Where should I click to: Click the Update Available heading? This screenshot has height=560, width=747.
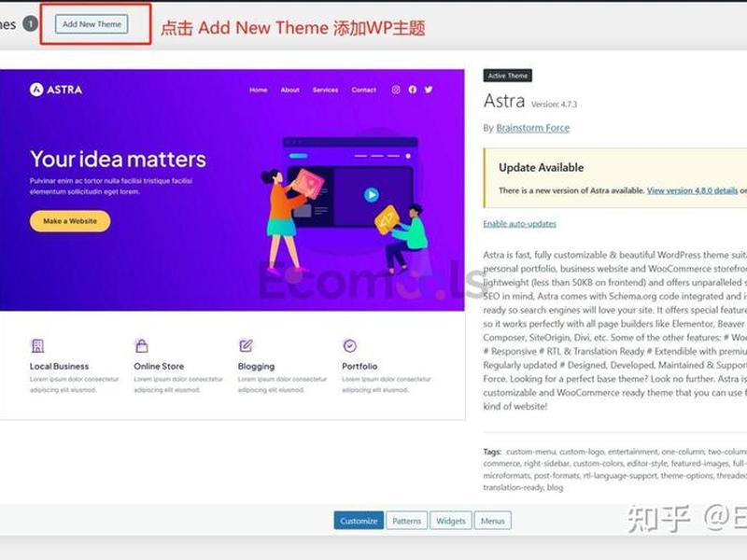[542, 168]
